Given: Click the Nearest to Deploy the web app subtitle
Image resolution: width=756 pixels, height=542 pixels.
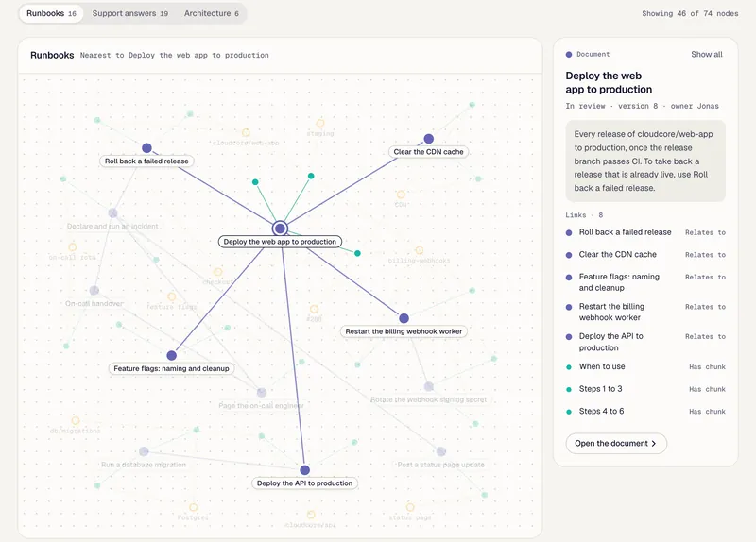Looking at the screenshot, I should (174, 56).
